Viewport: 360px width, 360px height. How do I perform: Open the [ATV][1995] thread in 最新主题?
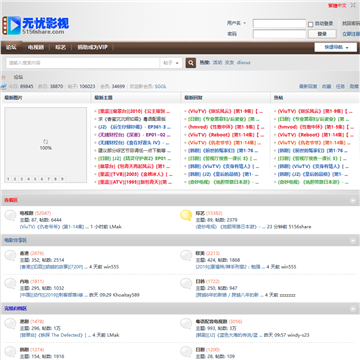pyautogui.click(x=135, y=182)
